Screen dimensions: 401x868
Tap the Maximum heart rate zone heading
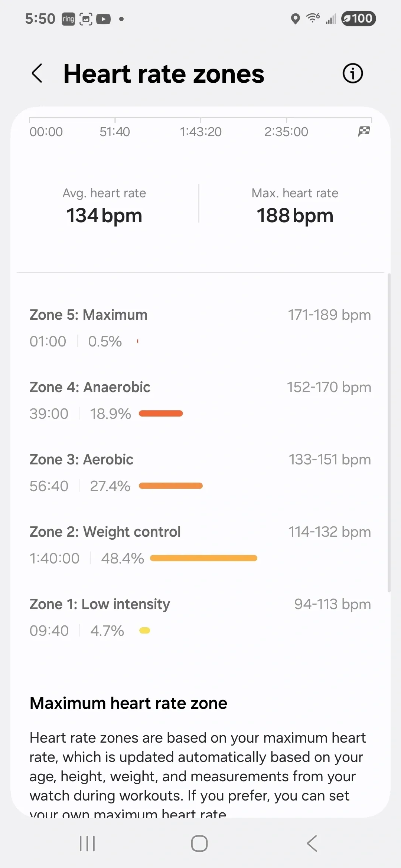coord(128,703)
